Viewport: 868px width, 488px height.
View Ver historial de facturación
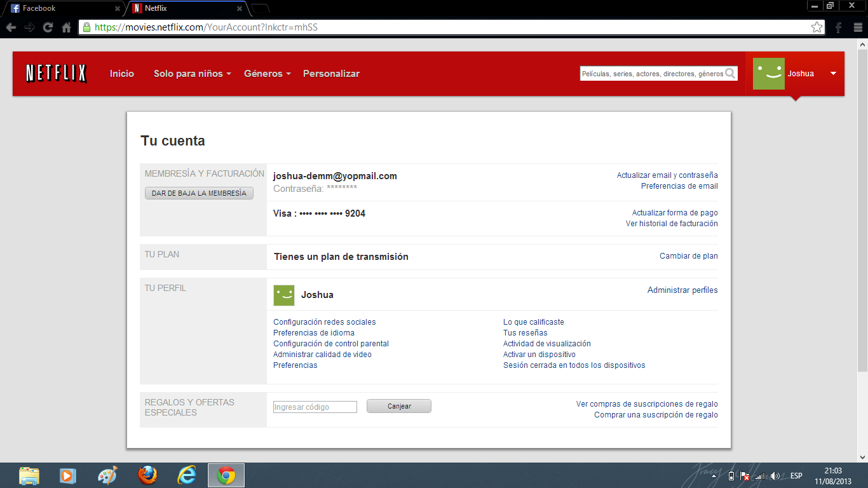[x=672, y=224]
